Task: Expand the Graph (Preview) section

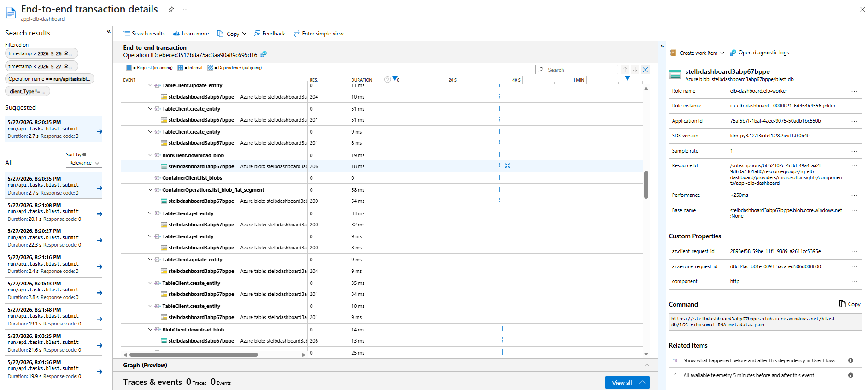Action: coord(647,365)
